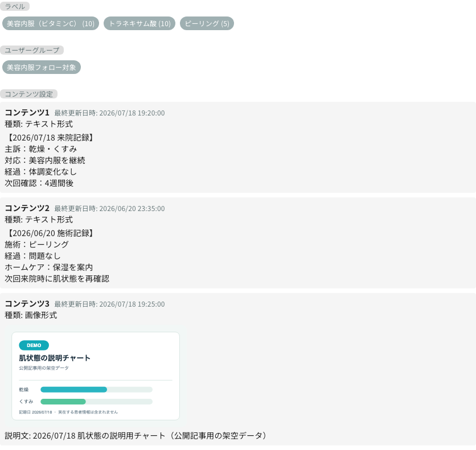The image size is (476, 450).
Task: Click the 説明文 caption below the image
Action: click(x=136, y=436)
